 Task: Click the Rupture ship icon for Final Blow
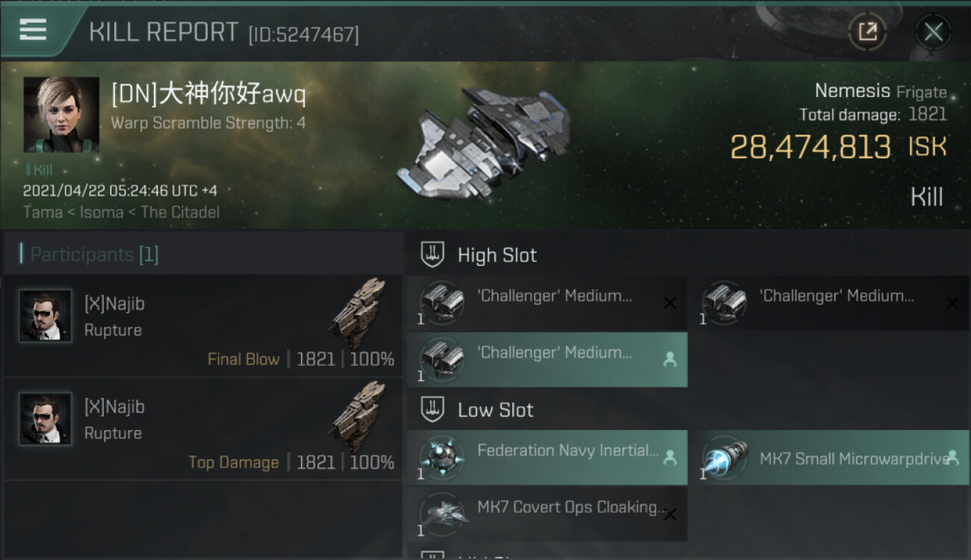click(x=359, y=312)
